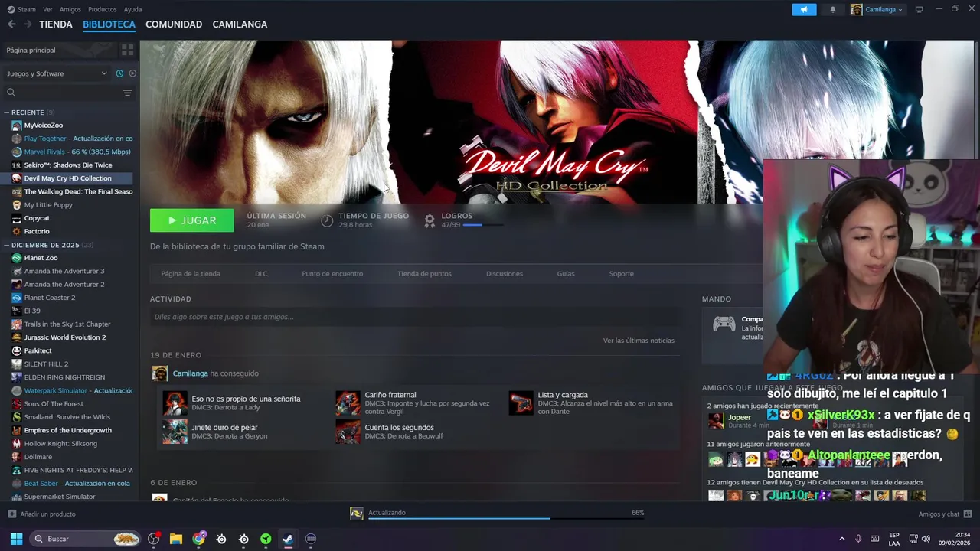Toggle ready-to-play filter icon

point(132,73)
